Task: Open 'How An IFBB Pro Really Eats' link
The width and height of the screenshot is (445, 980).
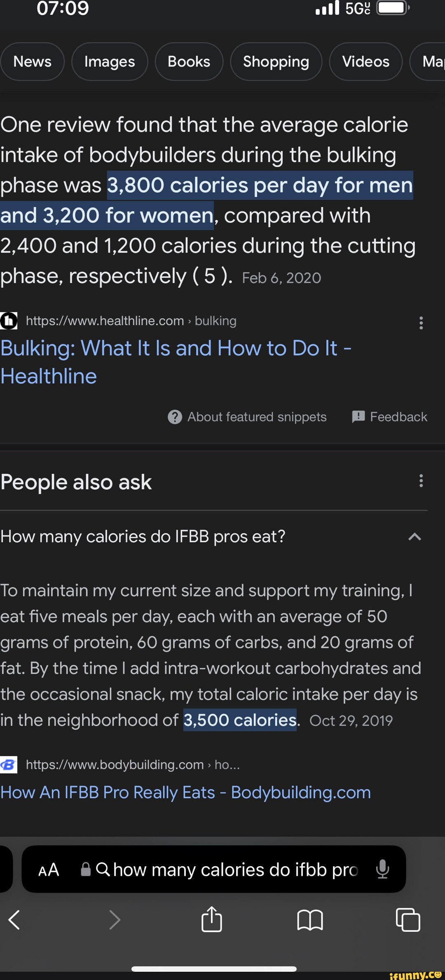Action: pos(185,792)
